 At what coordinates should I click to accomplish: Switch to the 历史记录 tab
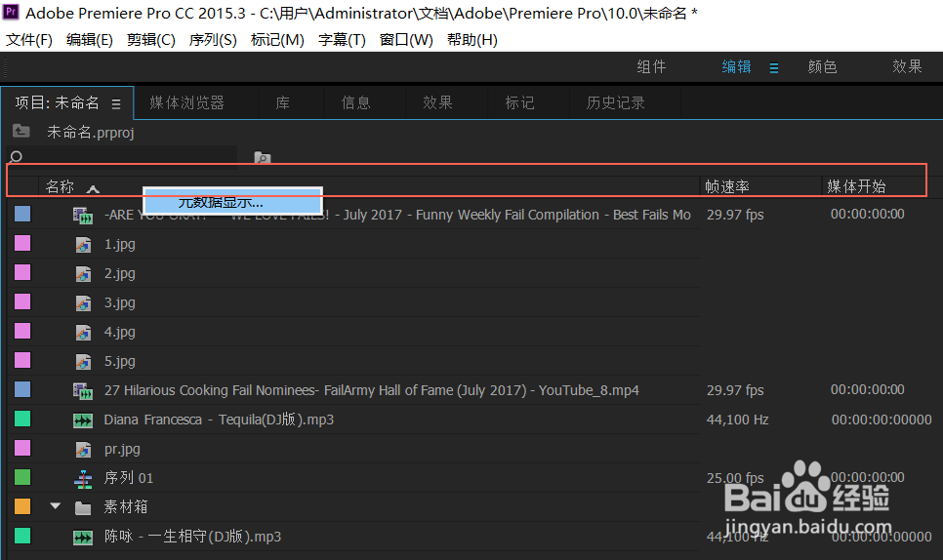pos(616,102)
